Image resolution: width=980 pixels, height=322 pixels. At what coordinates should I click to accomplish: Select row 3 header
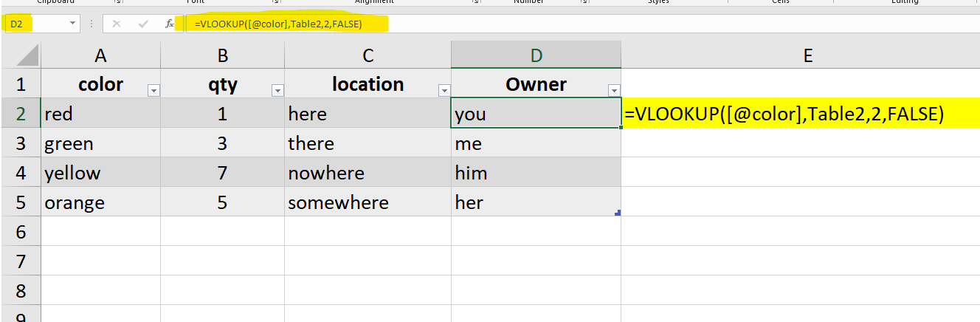click(21, 143)
